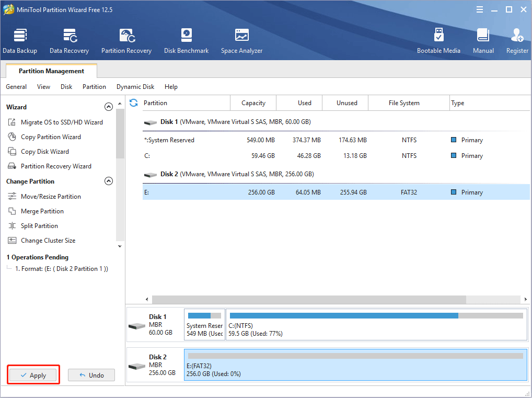Launch Migrate OS to SSD/HD Wizard
Image resolution: width=532 pixels, height=398 pixels.
pos(62,122)
